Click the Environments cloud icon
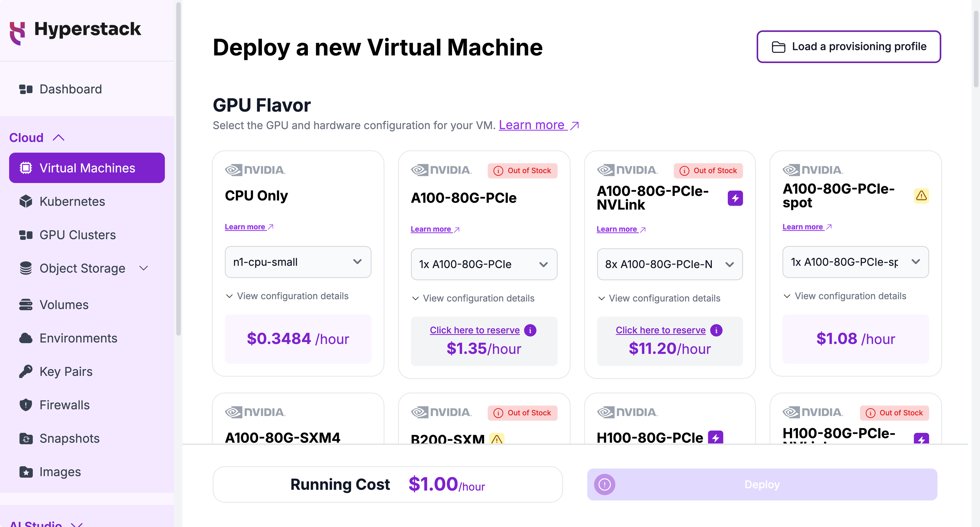Viewport: 980px width, 527px height. point(26,338)
